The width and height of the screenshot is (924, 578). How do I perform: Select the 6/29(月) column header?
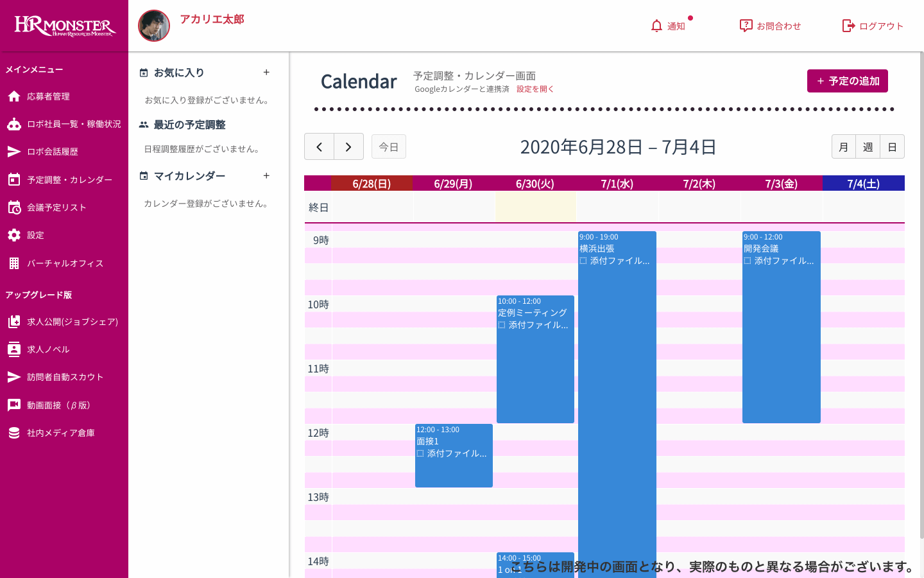(x=453, y=184)
